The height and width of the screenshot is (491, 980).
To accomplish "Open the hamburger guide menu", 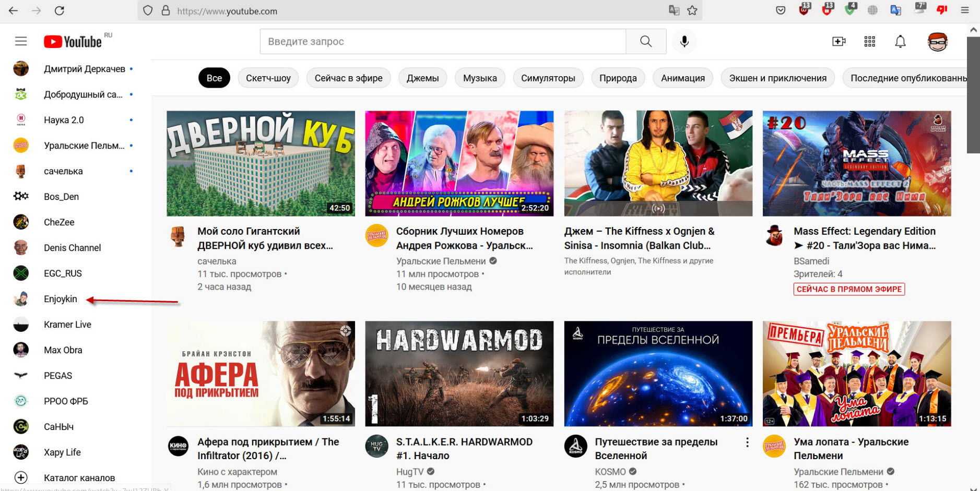I will (x=21, y=41).
